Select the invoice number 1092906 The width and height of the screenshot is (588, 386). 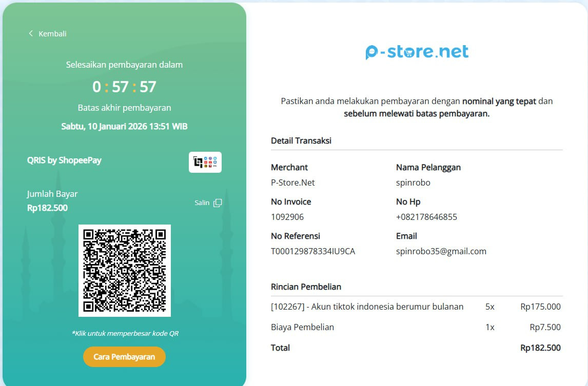pyautogui.click(x=287, y=217)
